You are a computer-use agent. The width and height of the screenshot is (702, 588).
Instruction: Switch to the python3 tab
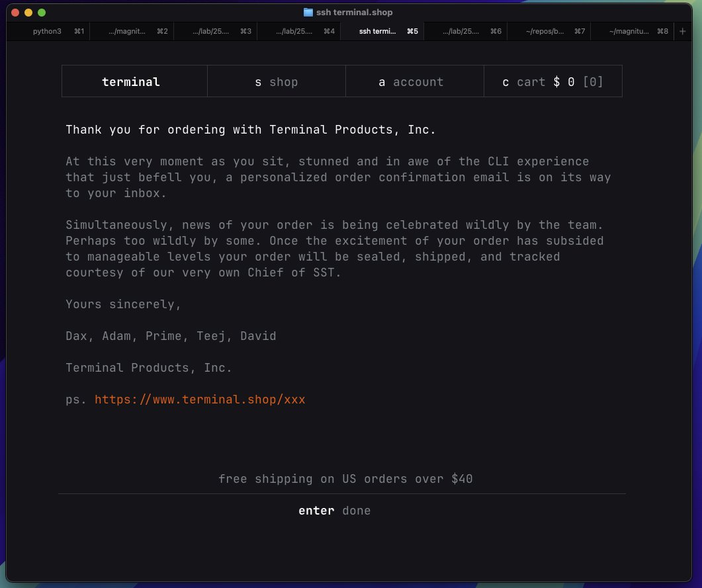coord(48,31)
